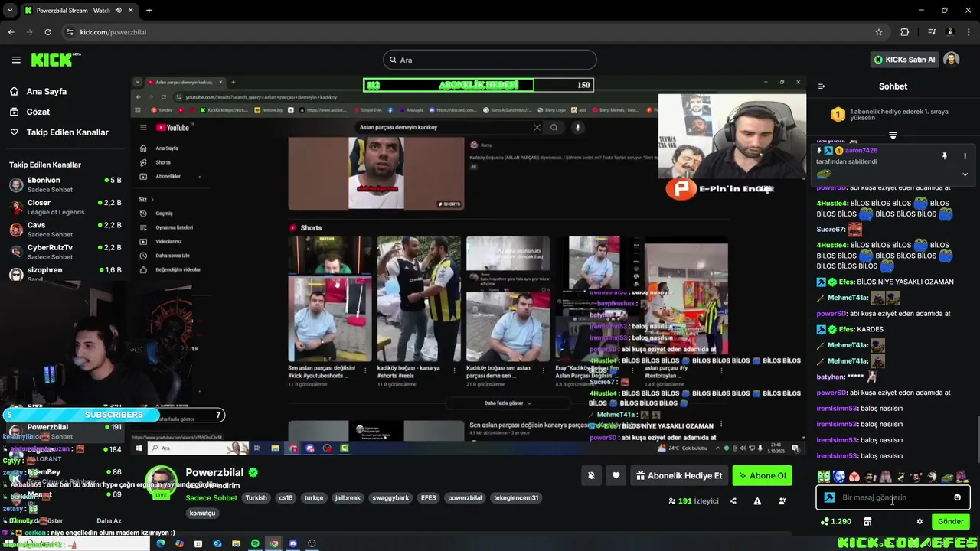Bookmark this page with star icon
The height and width of the screenshot is (551, 980).
[879, 32]
